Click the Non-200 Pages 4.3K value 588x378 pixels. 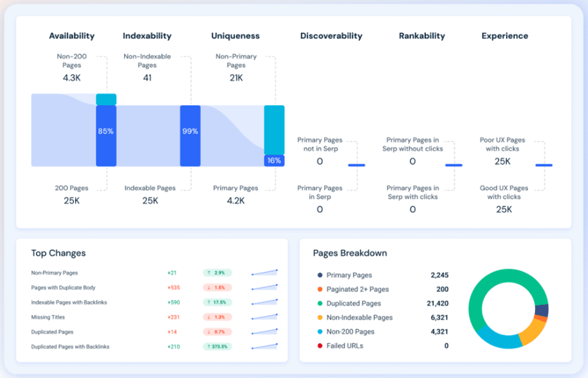(x=72, y=78)
